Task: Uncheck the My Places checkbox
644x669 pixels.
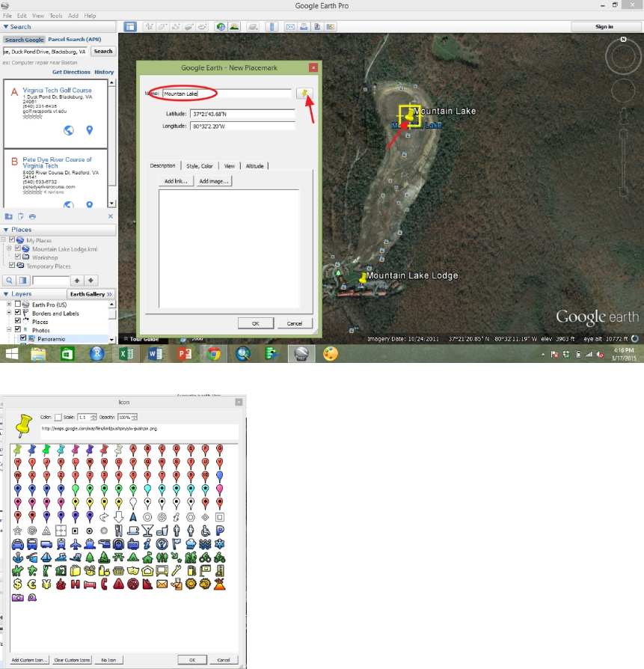Action: [12, 239]
